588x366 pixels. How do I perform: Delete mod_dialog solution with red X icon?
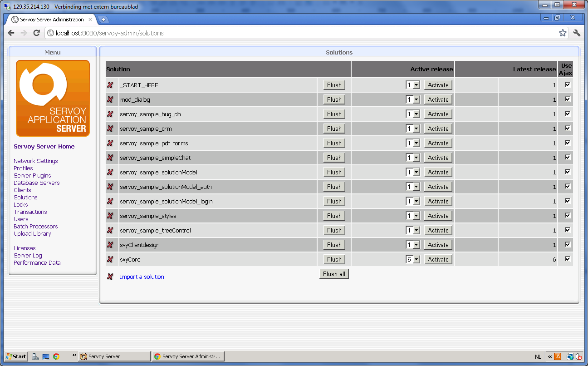tap(110, 99)
